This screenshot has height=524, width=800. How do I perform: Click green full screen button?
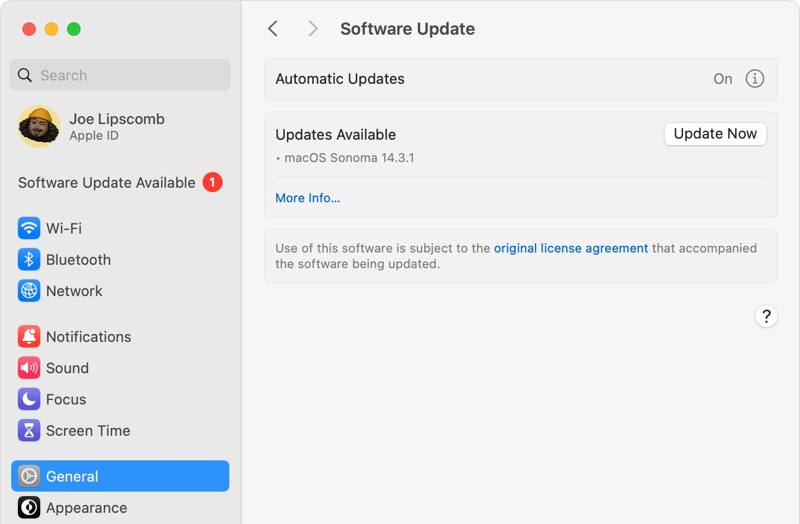[74, 29]
